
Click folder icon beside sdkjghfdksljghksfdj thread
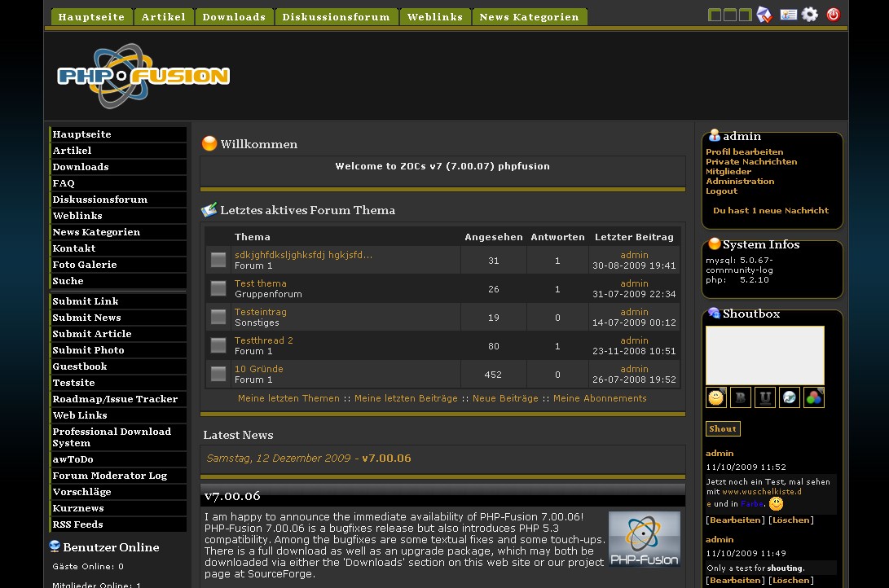[218, 260]
